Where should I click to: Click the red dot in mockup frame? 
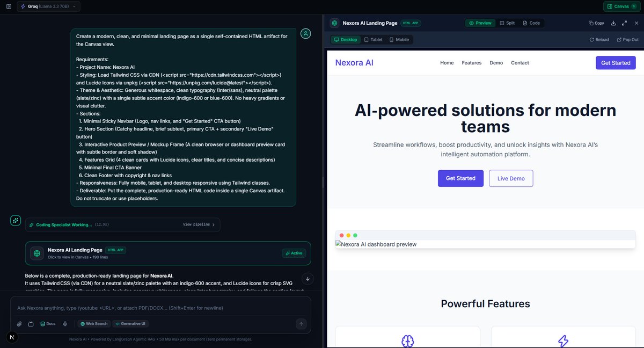[x=342, y=235]
